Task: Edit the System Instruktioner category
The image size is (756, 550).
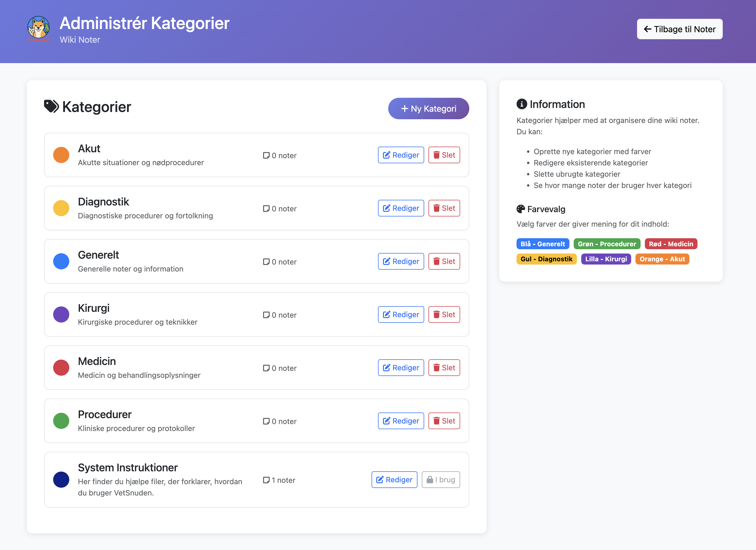Action: pos(394,480)
